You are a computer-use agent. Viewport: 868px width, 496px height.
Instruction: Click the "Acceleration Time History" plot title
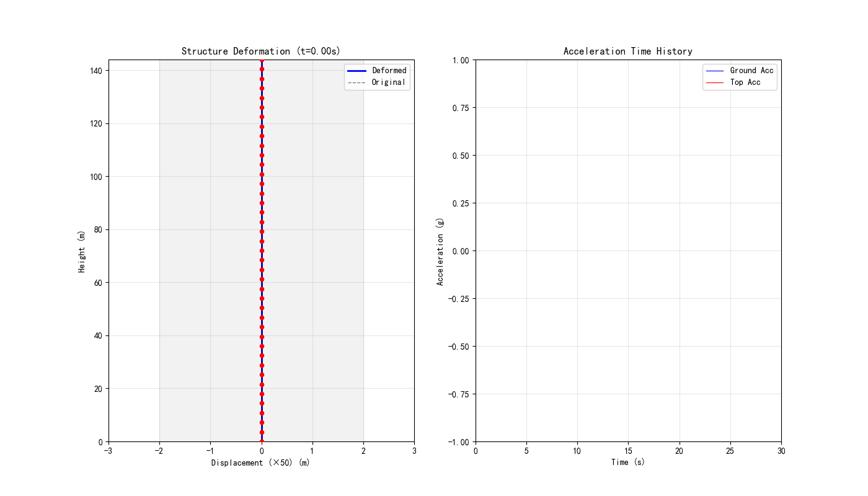[628, 51]
